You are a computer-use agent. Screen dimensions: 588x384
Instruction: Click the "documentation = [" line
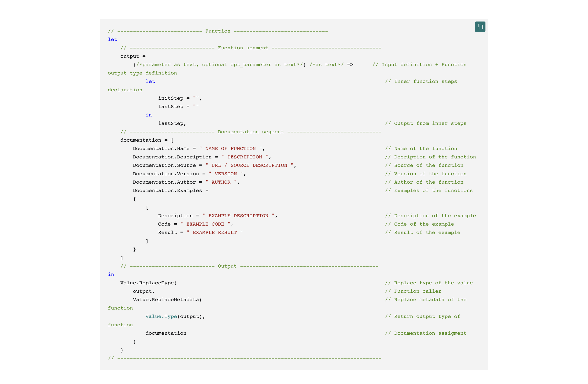(x=147, y=140)
